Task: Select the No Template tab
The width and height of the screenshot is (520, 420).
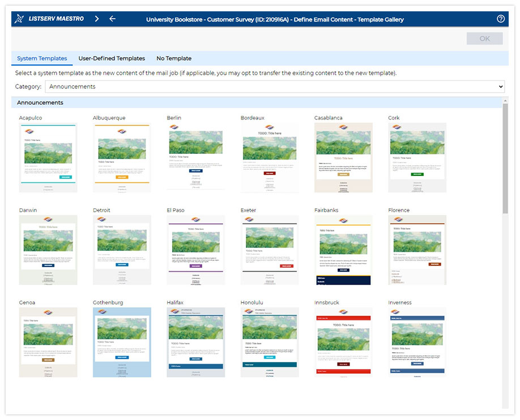Action: point(174,58)
